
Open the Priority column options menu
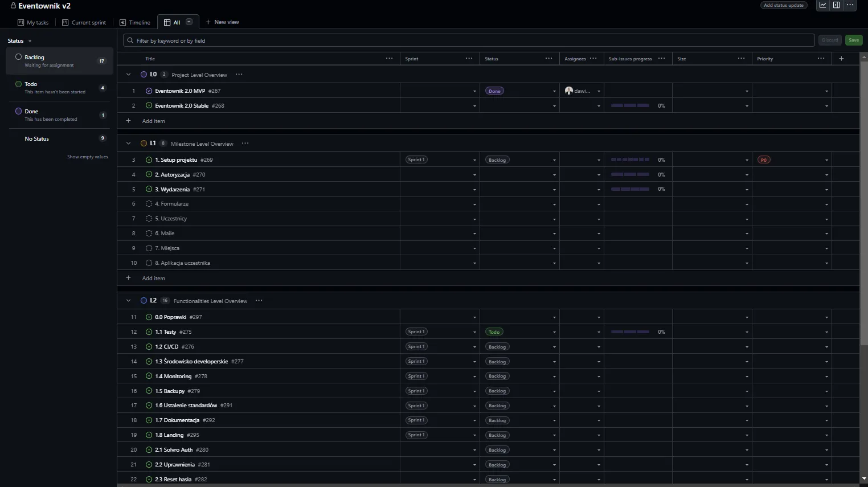tap(821, 59)
